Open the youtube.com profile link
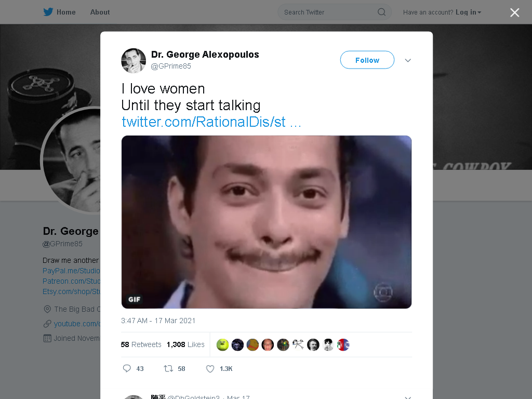This screenshot has height=399, width=532. coord(77,324)
